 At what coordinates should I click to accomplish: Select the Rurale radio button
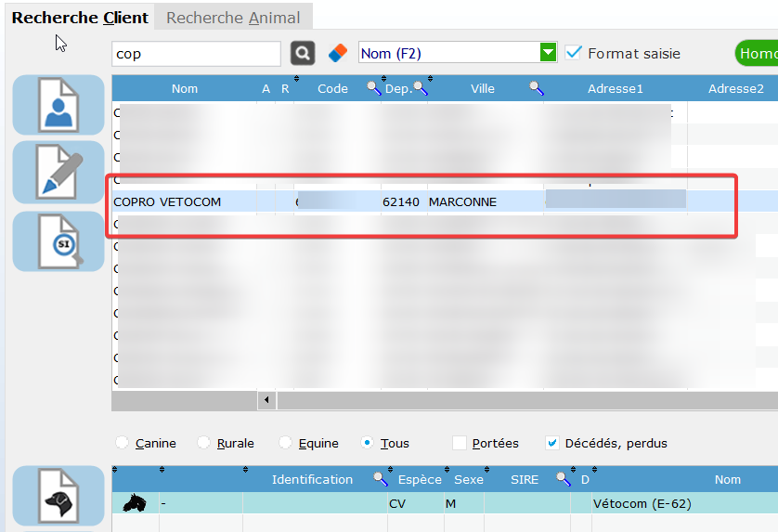[x=204, y=443]
